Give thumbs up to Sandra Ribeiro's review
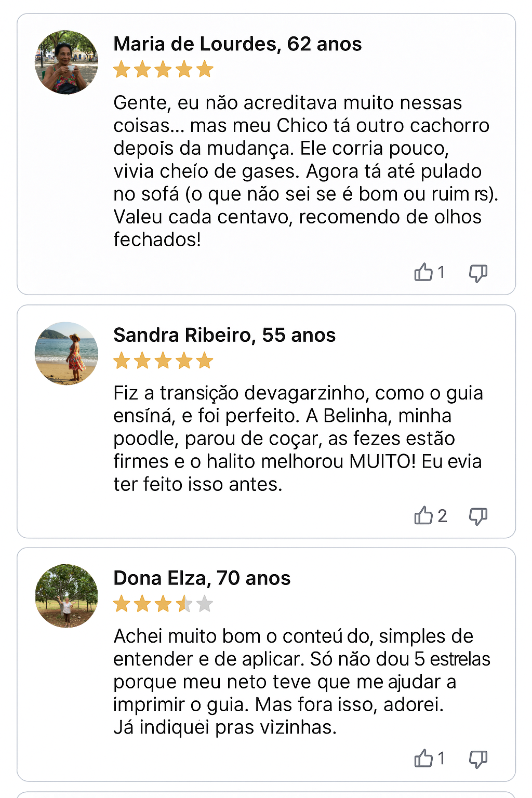The width and height of the screenshot is (532, 798). click(423, 515)
